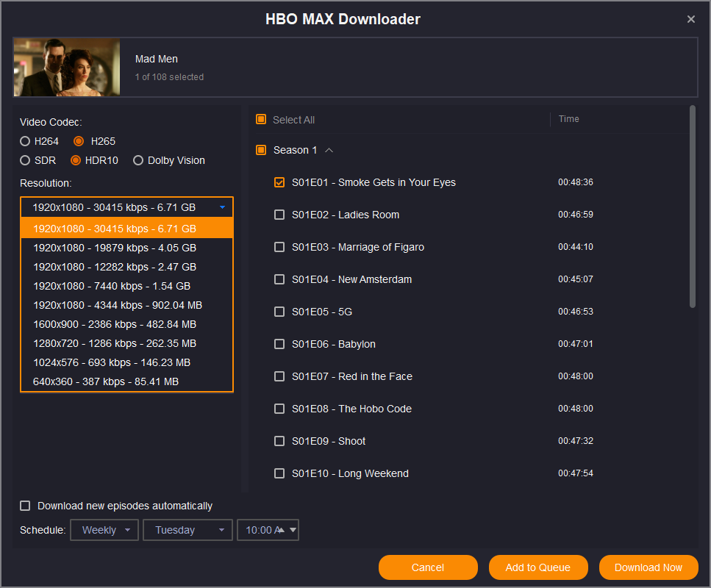Check the S01E05 - 5G episode
Viewport: 711px width, 588px height.
(279, 312)
